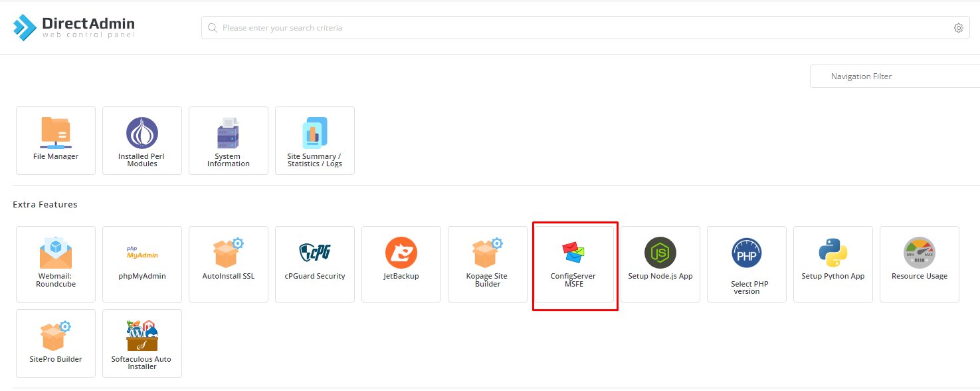
Task: Click the Navigation Filter field
Action: (895, 76)
